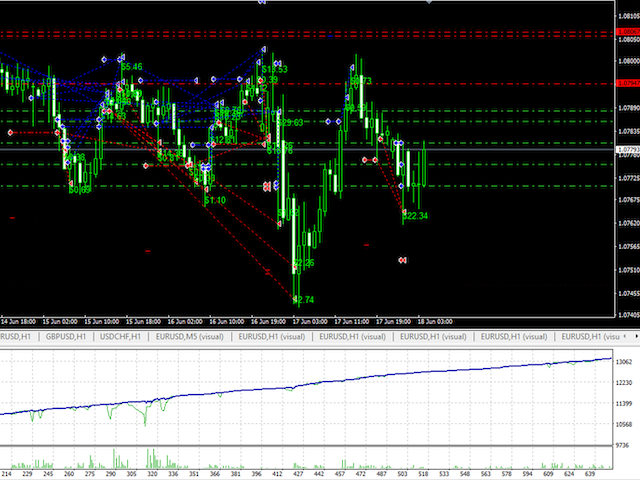
Task: Click the 12230 balance axis value
Action: (624, 383)
